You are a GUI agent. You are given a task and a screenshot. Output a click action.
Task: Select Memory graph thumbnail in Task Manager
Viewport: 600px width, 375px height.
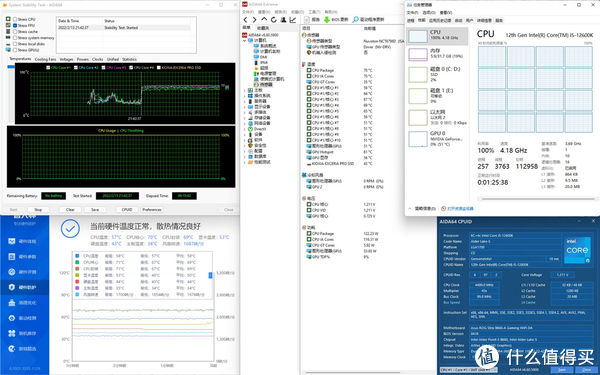pyautogui.click(x=417, y=54)
